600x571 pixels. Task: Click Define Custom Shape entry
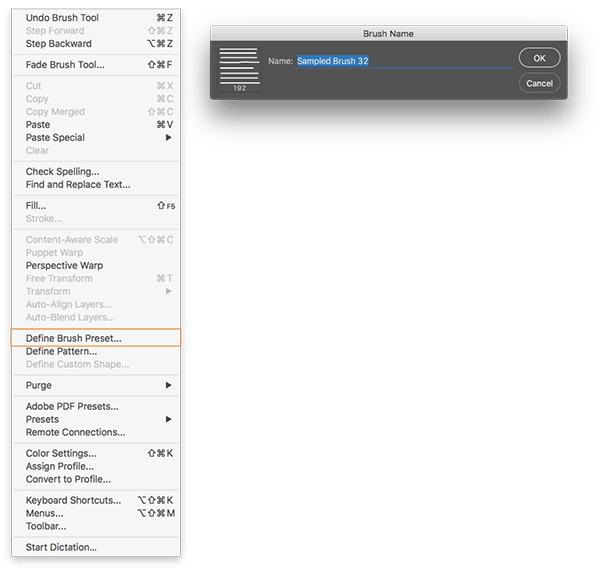(x=96, y=364)
